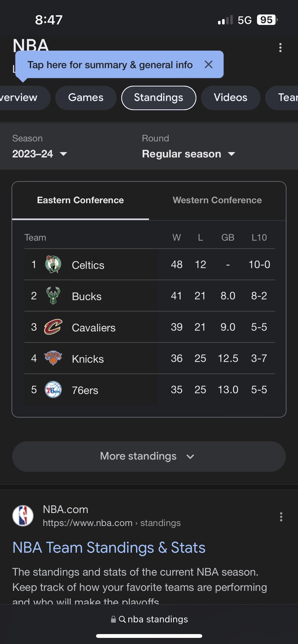Tap the 76ers team logo

[53, 389]
